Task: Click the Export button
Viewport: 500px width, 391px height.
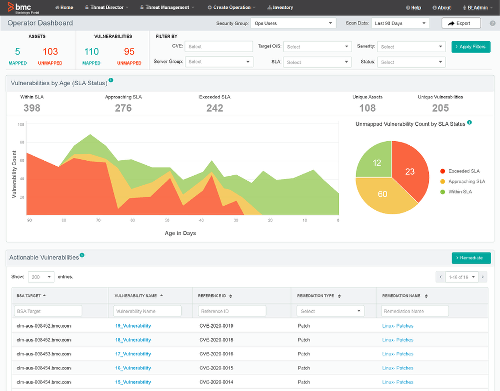Action: tap(461, 23)
